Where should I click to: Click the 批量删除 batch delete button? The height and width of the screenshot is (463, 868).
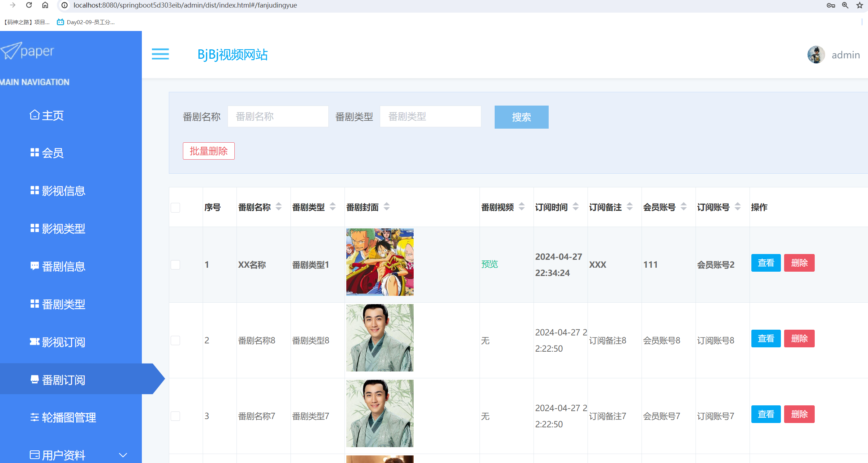click(x=208, y=151)
